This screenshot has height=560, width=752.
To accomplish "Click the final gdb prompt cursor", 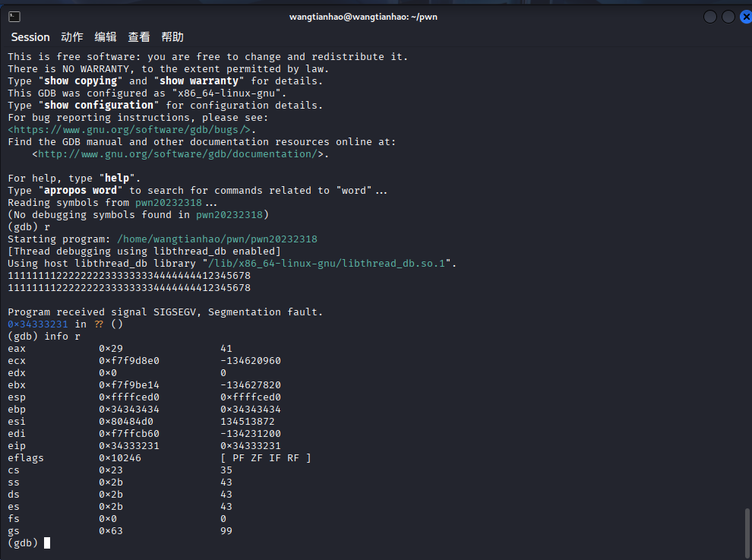I will point(47,543).
